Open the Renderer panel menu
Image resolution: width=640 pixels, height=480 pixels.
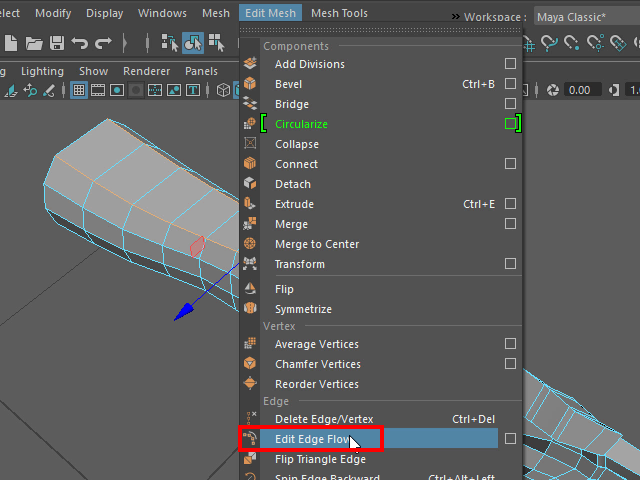pyautogui.click(x=146, y=71)
